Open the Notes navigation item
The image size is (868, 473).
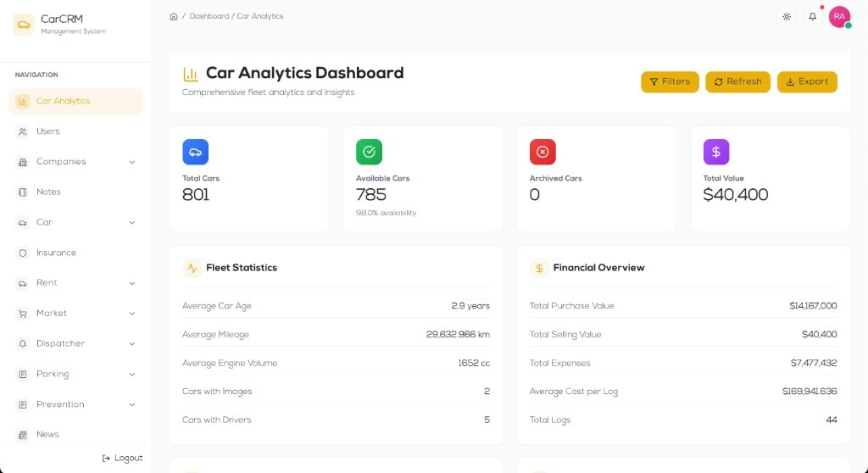point(75,192)
